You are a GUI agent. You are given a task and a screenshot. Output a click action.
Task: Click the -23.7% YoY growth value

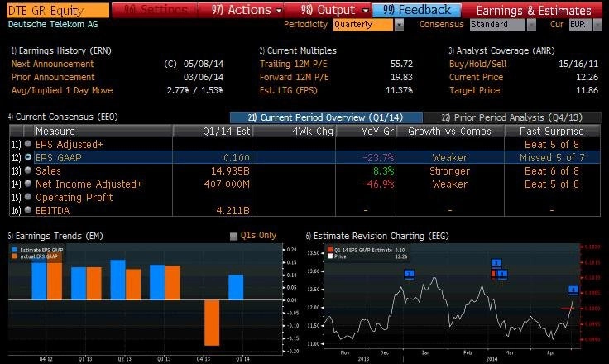click(378, 158)
